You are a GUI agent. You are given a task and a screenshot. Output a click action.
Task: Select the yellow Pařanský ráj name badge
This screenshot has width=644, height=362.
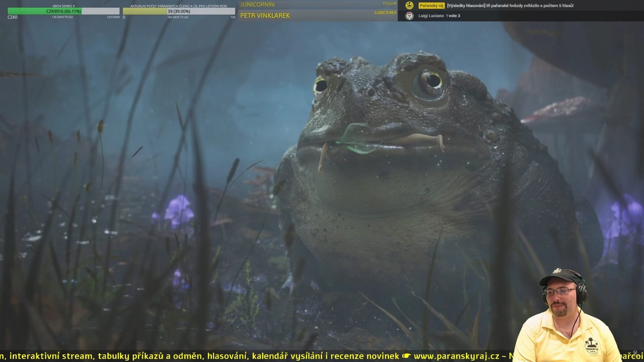pos(431,5)
